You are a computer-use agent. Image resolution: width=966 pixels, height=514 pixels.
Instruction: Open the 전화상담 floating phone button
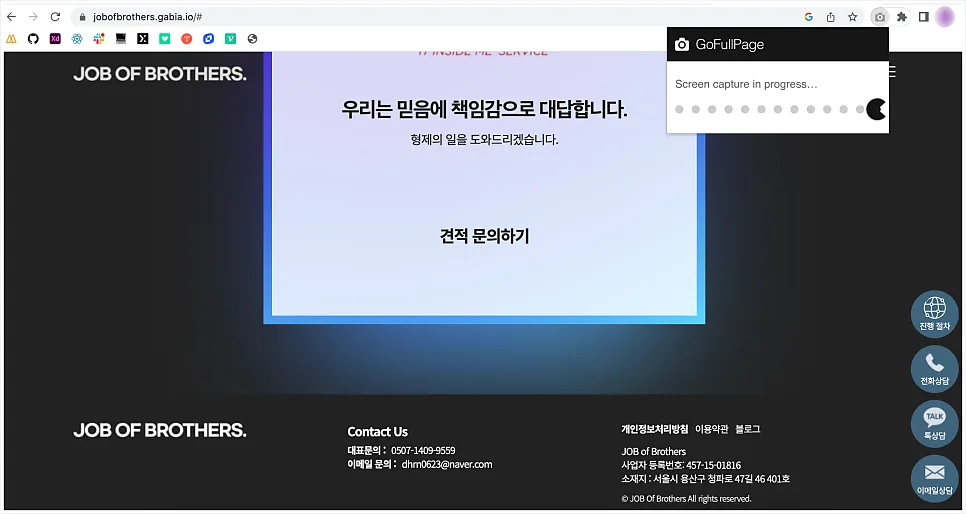coord(935,369)
